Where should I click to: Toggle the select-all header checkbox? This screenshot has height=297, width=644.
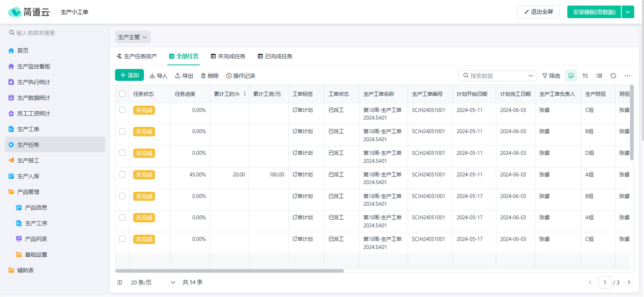(x=122, y=94)
